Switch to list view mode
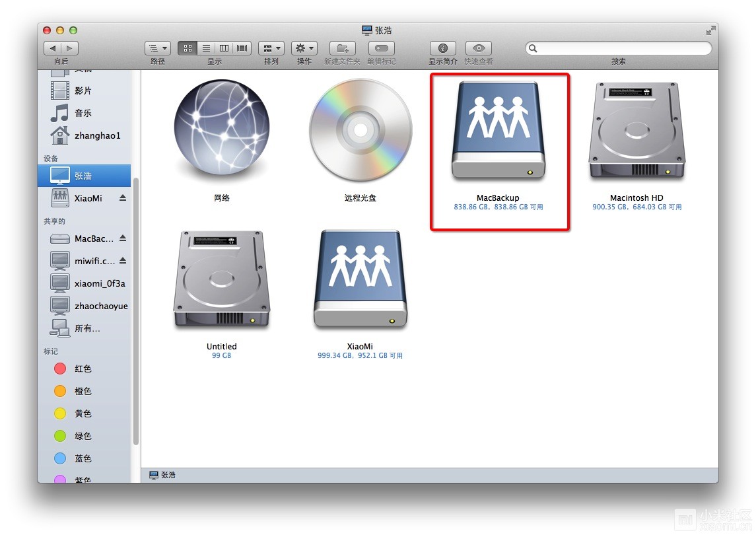 click(x=206, y=48)
